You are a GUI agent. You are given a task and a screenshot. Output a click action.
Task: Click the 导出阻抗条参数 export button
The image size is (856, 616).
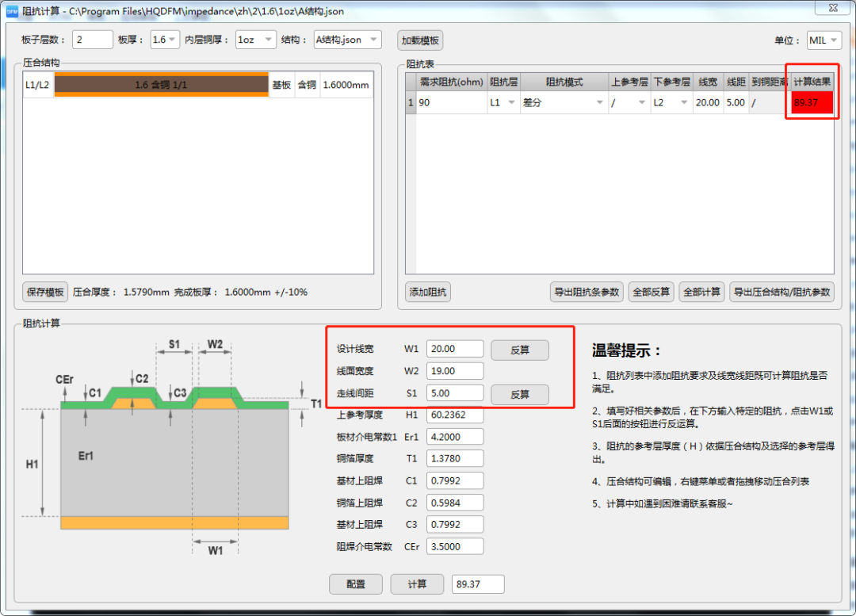(586, 292)
